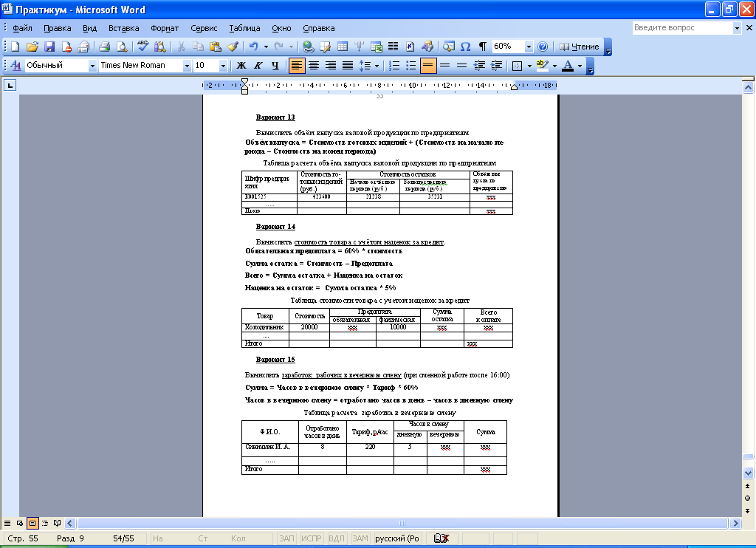Open the Файл menu
Screen dimensions: 756x548
point(22,28)
